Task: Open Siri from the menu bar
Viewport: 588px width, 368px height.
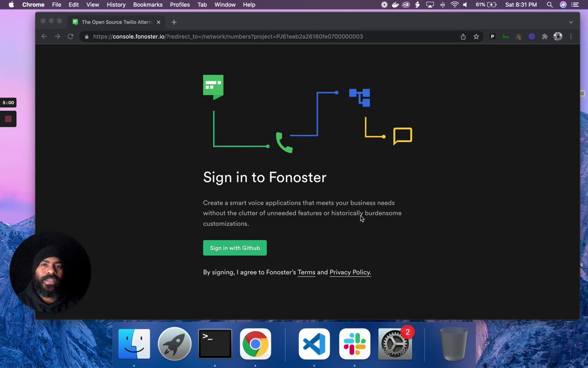Action: click(x=563, y=5)
